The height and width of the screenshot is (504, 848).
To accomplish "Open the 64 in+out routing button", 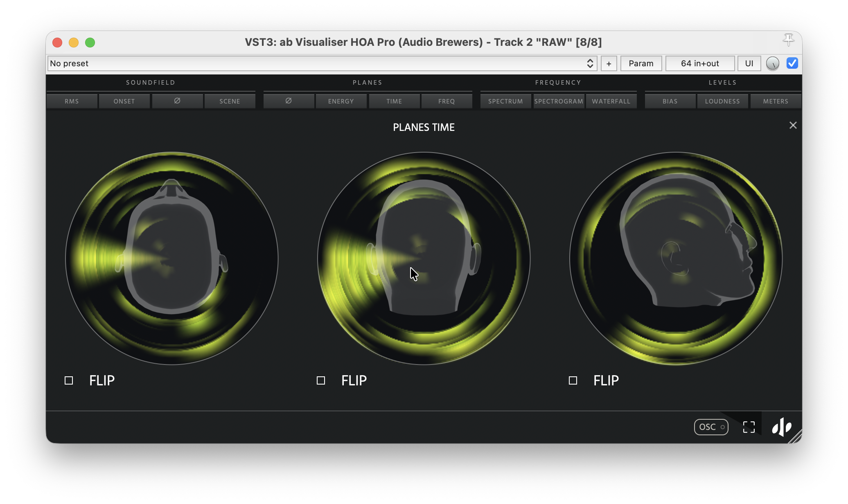I will [700, 63].
